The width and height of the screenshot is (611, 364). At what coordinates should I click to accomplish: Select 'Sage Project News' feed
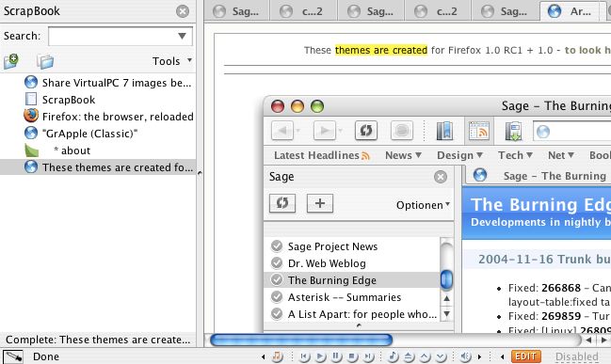pos(352,246)
